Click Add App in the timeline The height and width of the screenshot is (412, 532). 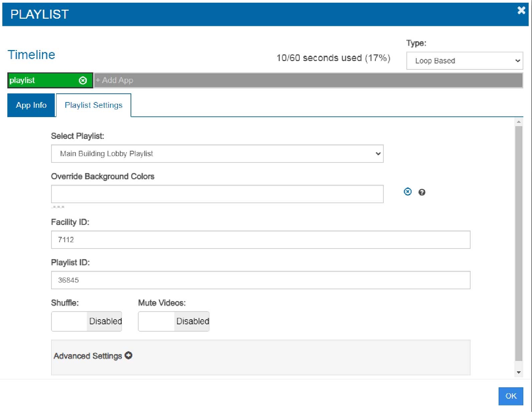115,80
